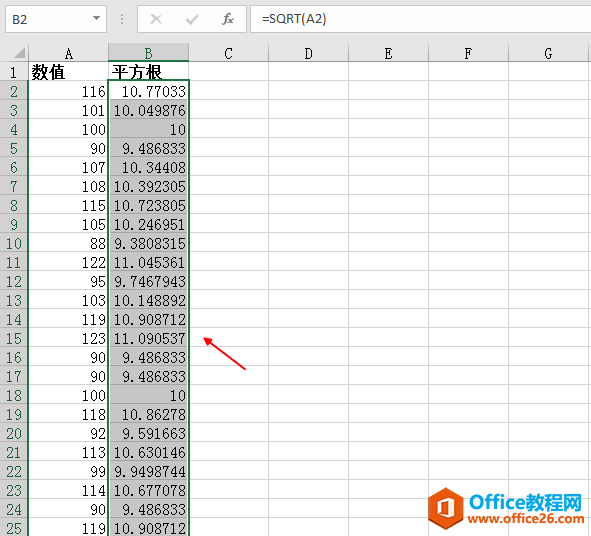
Task: Click cell A6 containing 107
Action: (x=68, y=167)
